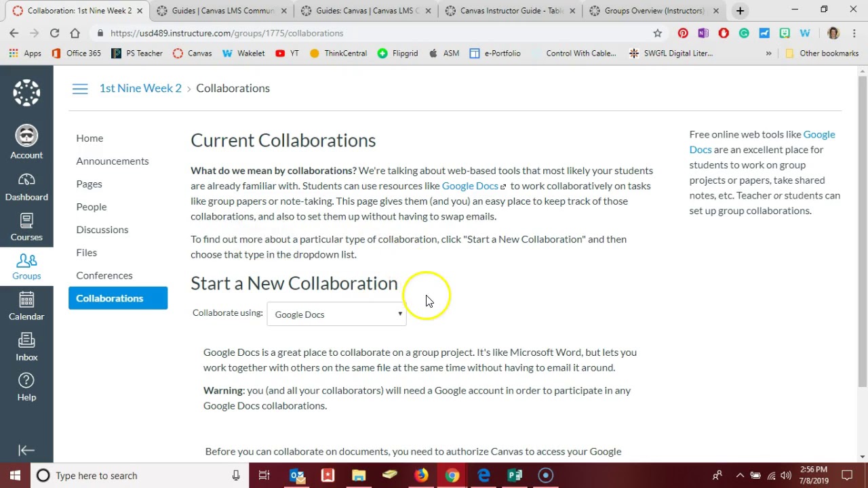Toggle the hamburger course navigation menu
Screen dimensions: 868x488
[x=80, y=88]
